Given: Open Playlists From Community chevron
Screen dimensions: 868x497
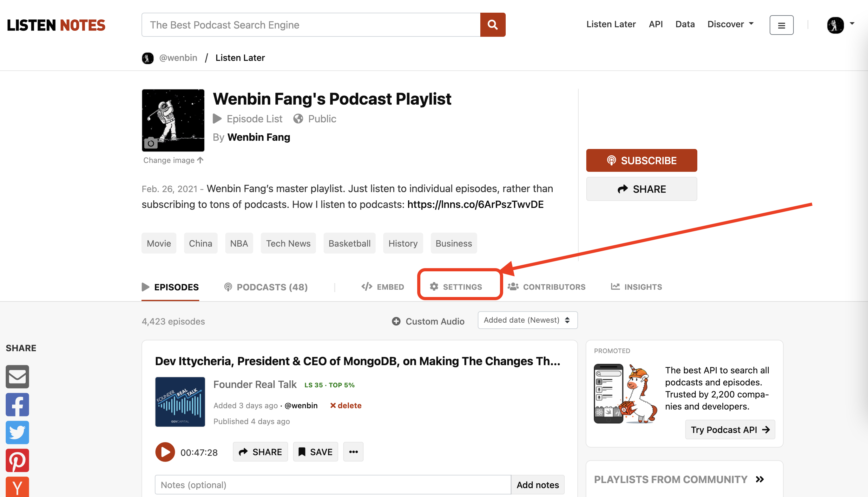Looking at the screenshot, I should point(760,479).
